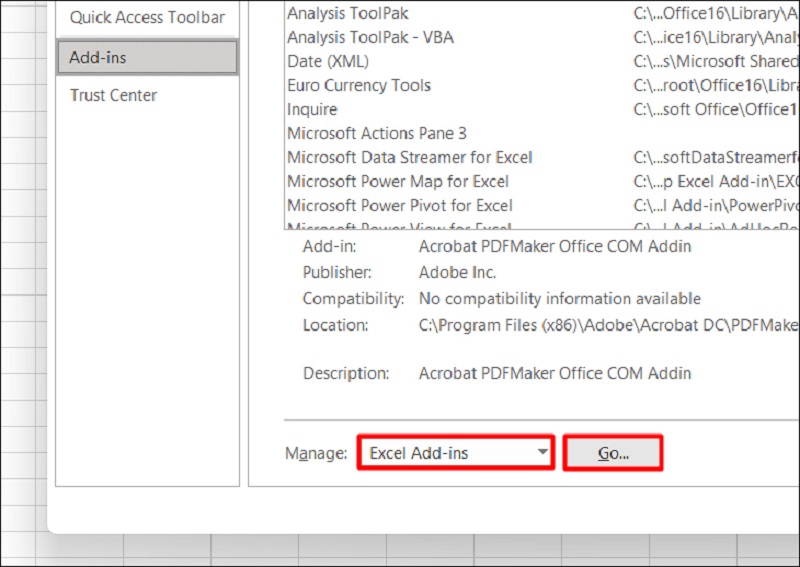
Task: Select the Inquire add-in row
Action: (312, 110)
